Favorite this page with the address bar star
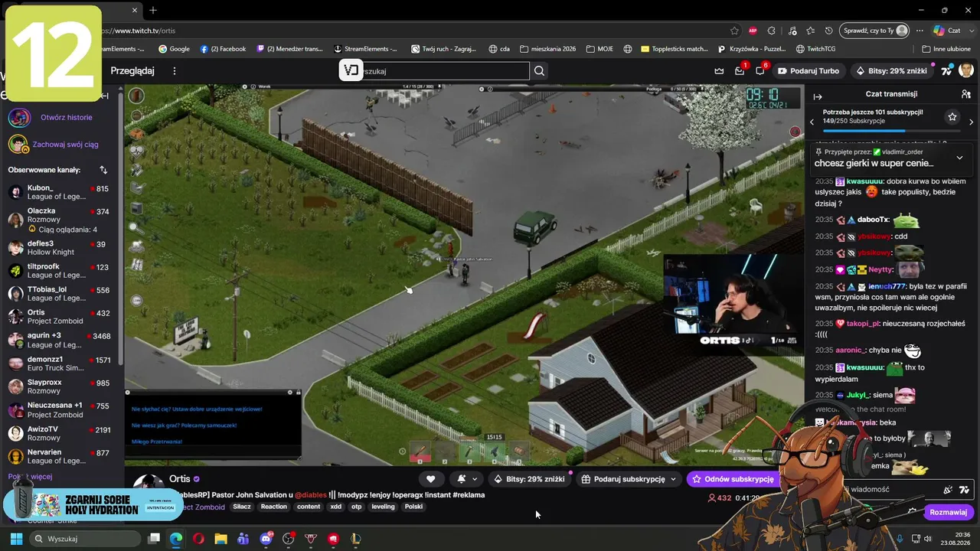The height and width of the screenshot is (551, 980). click(734, 31)
